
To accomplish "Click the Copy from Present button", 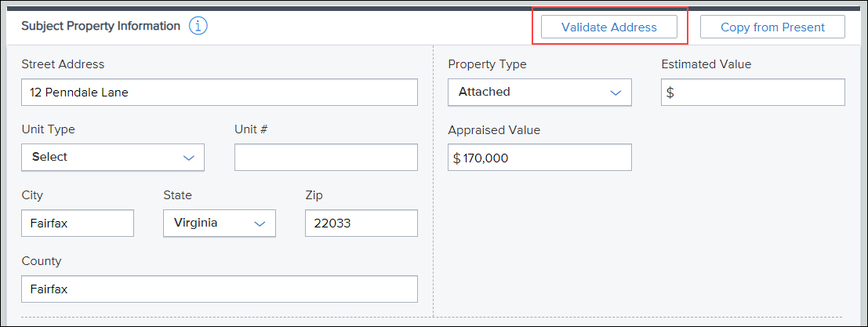I will coord(772,27).
